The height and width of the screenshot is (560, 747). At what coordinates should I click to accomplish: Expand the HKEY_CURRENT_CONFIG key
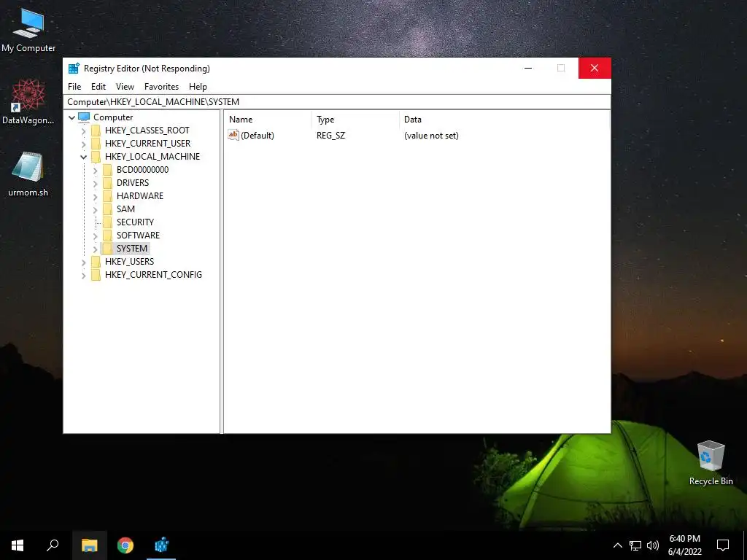[84, 275]
